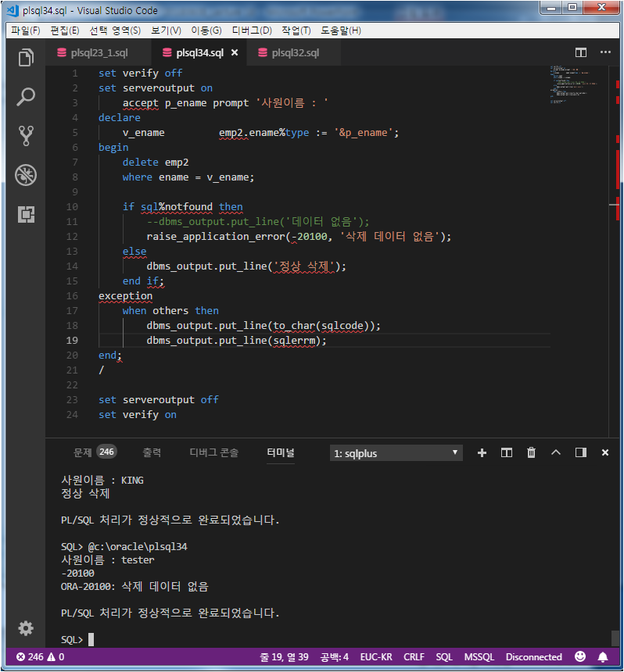Move the panel to the right side
The image size is (624, 672).
tap(581, 452)
